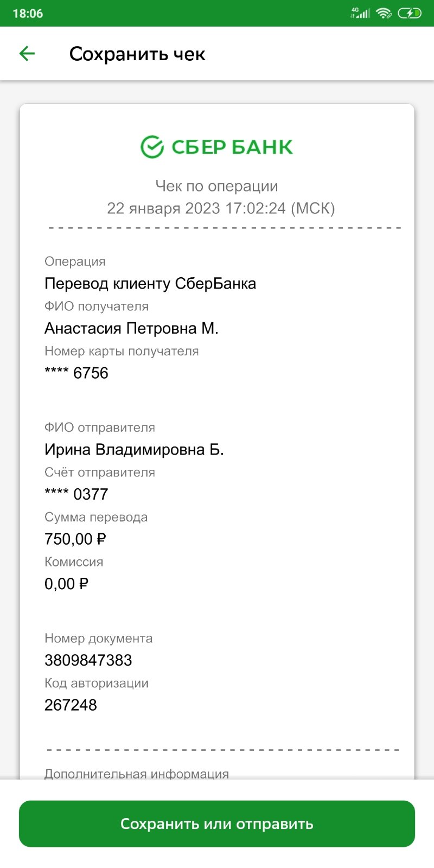Tap the Wi-Fi status icon
This screenshot has width=434, height=868.
[x=384, y=13]
